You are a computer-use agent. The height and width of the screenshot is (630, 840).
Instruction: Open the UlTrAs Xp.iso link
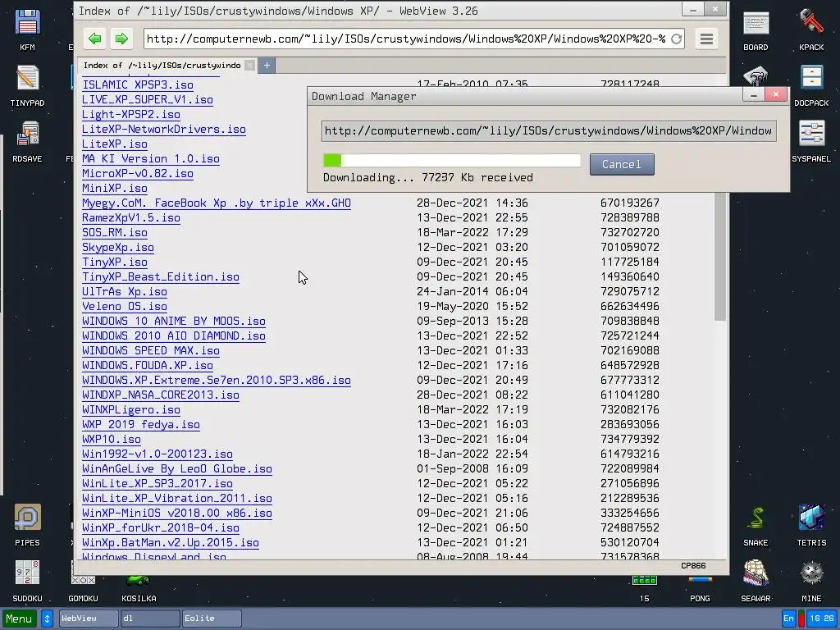125,291
